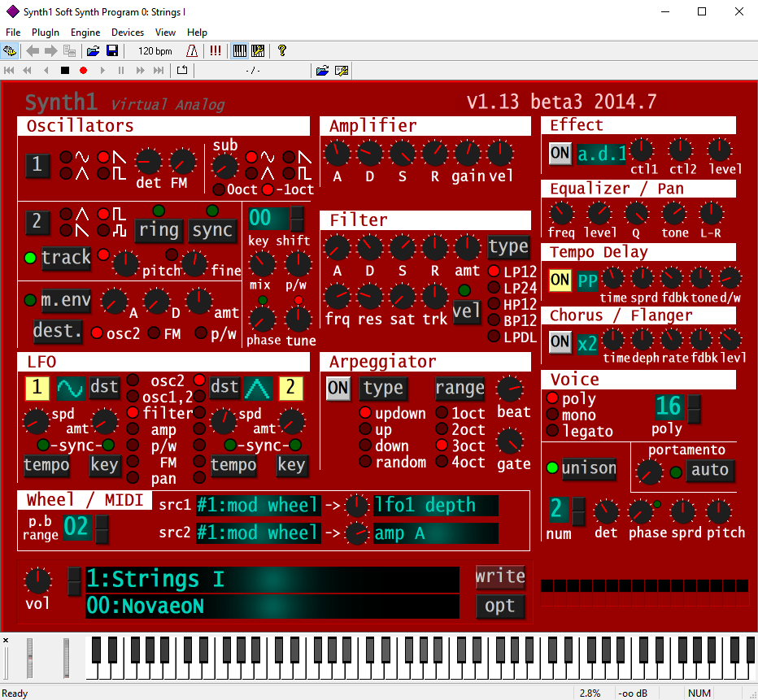Open the View menu
Screen dimensions: 758x700
(x=165, y=33)
